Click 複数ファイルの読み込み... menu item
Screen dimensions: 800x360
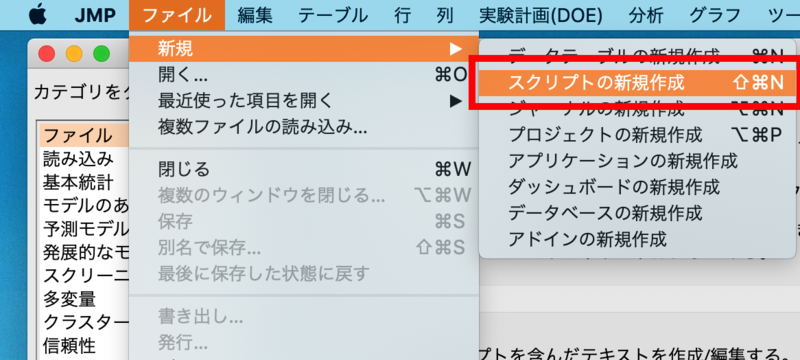pos(304,127)
